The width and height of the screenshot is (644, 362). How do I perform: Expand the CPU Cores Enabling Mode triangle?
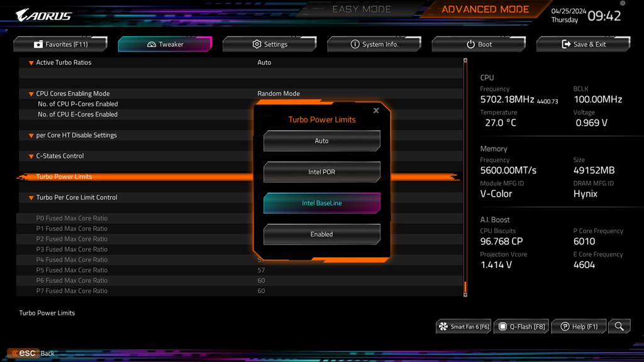pos(31,94)
